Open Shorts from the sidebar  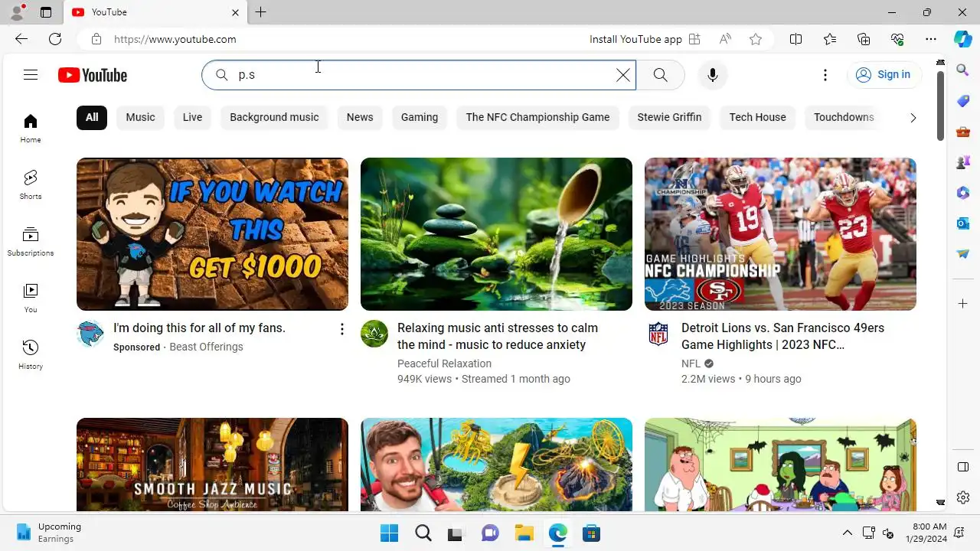click(31, 185)
